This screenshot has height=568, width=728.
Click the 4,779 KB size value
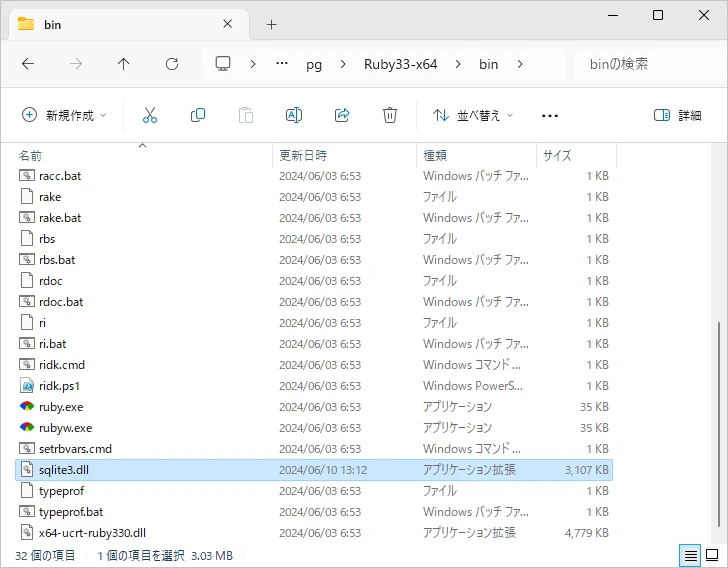coord(586,532)
